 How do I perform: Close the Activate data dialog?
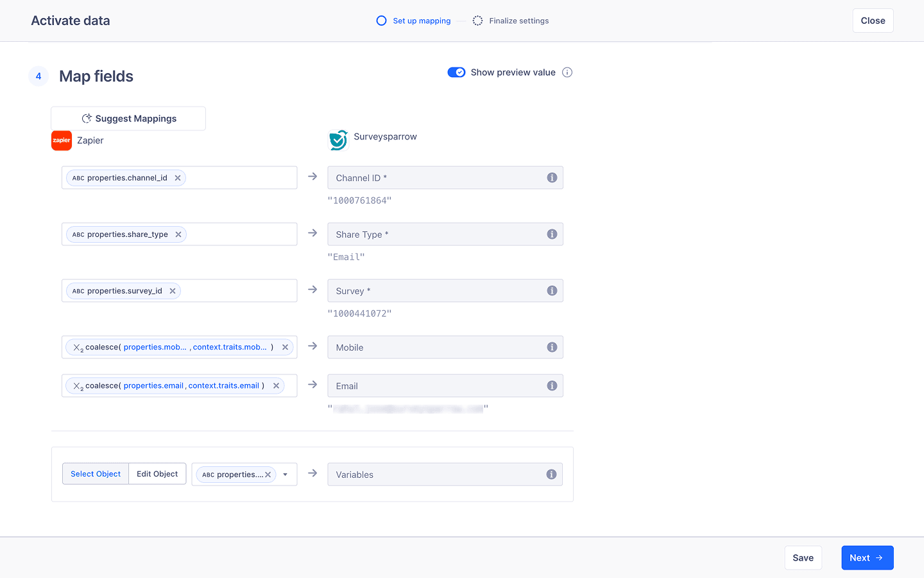click(873, 21)
